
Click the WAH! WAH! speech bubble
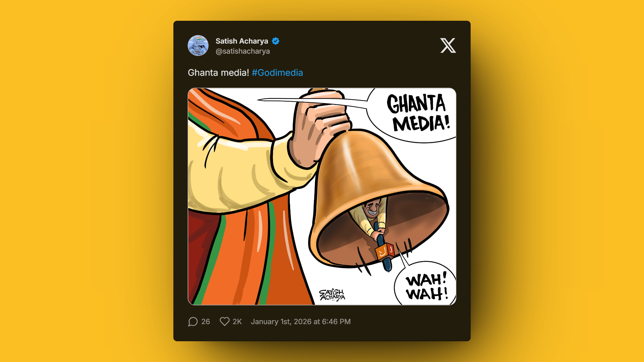click(426, 284)
